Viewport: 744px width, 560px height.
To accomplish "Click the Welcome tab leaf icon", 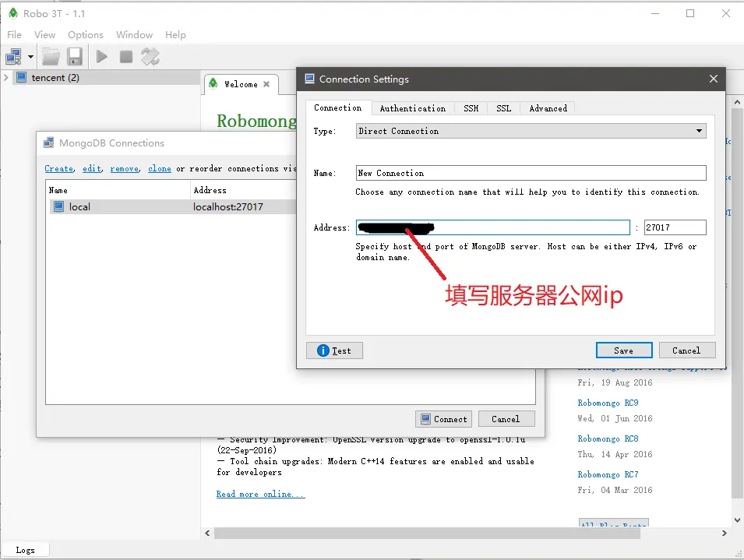I will [x=213, y=83].
